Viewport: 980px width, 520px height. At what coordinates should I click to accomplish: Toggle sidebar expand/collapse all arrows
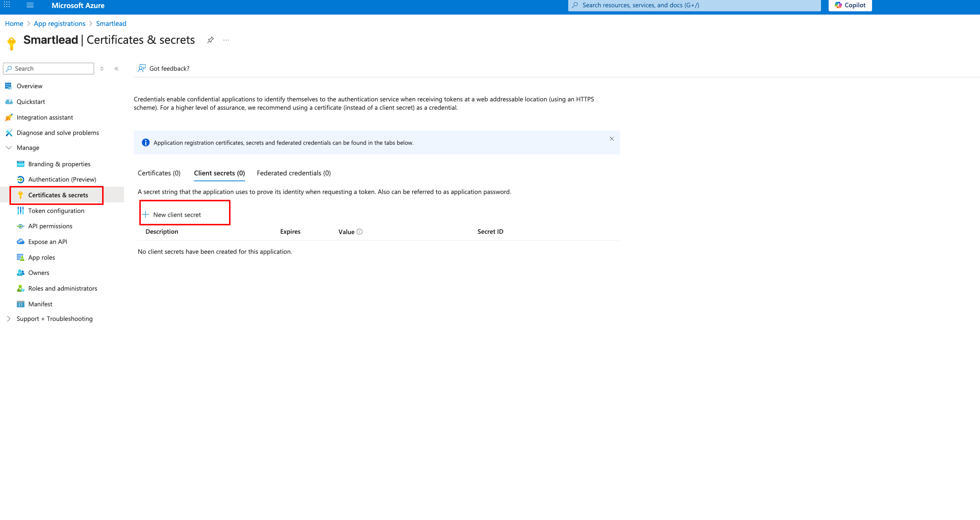tap(102, 69)
